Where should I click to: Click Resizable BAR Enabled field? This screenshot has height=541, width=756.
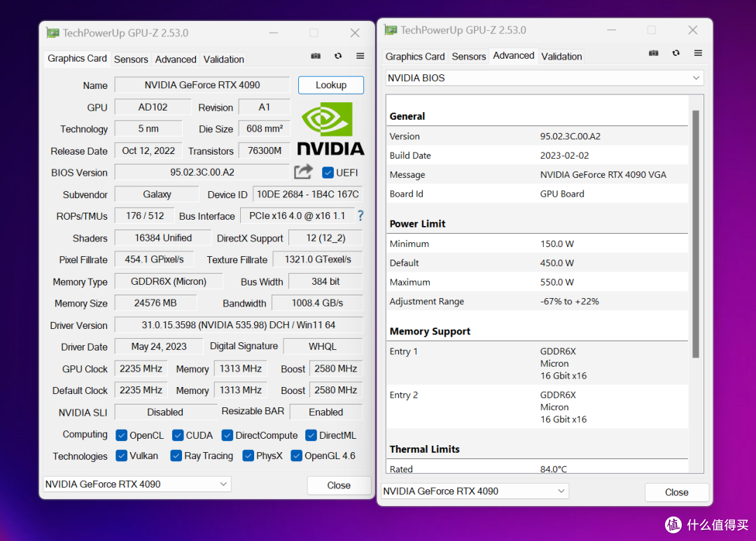click(x=326, y=412)
